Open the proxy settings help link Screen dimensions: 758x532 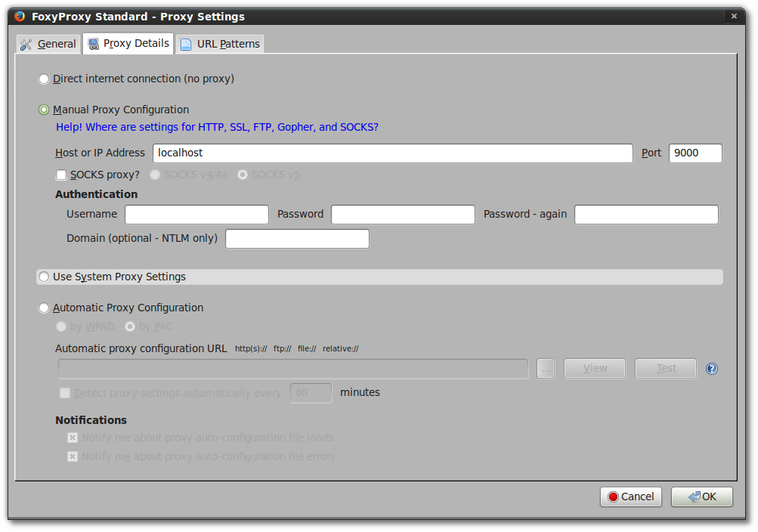(x=215, y=127)
